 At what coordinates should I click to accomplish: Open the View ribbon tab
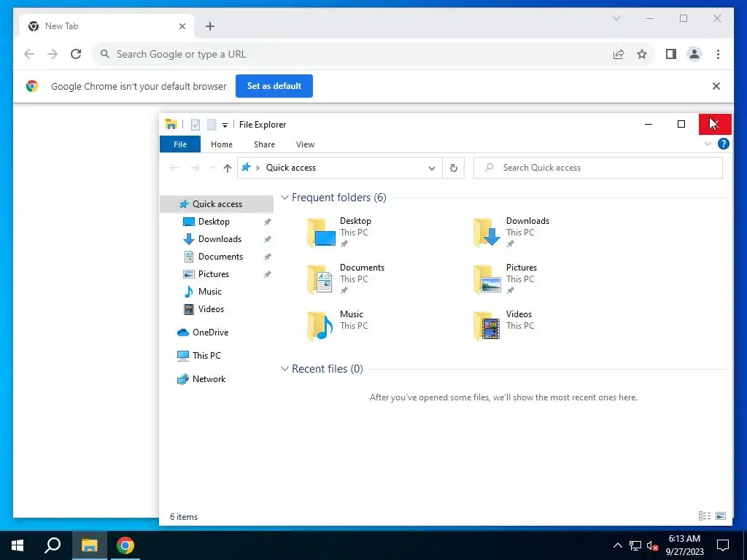tap(305, 144)
